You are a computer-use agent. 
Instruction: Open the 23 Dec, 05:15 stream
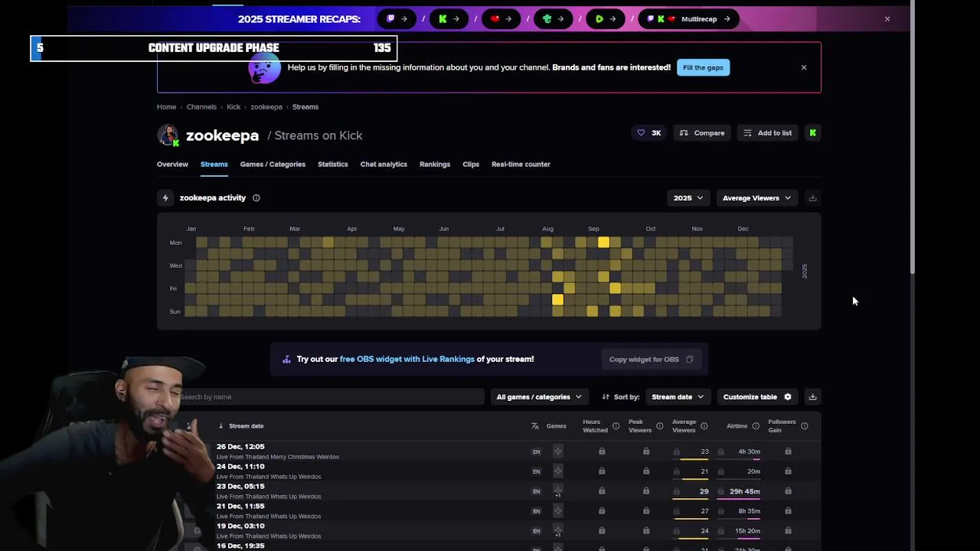pyautogui.click(x=240, y=487)
